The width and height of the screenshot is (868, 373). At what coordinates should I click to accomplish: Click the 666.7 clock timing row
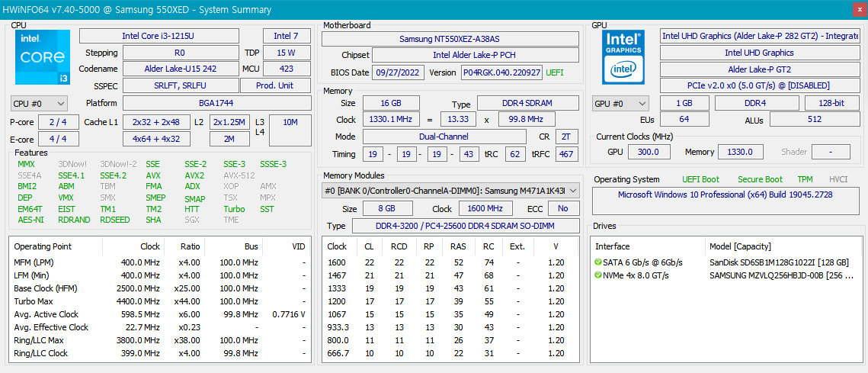click(x=450, y=353)
